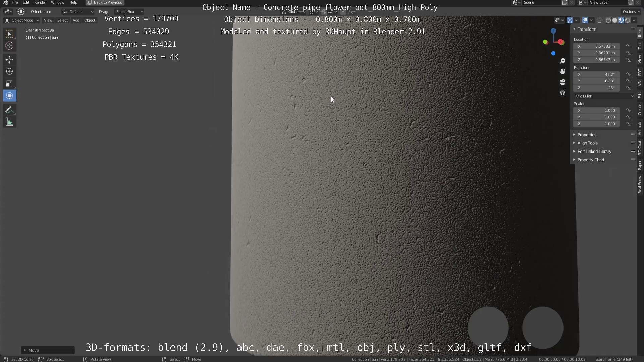
Task: Open XYZ Euler rotation mode dropdown
Action: (x=604, y=96)
